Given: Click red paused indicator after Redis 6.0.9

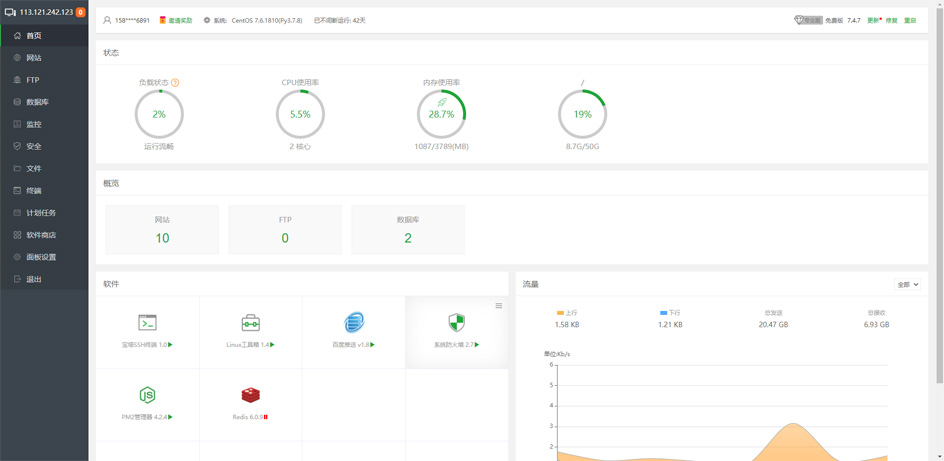Looking at the screenshot, I should pyautogui.click(x=266, y=416).
